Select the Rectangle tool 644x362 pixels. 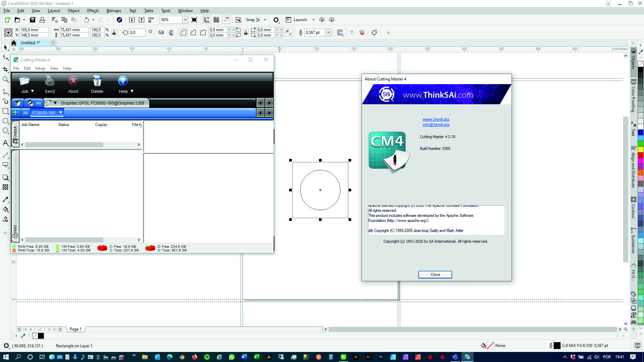(5, 111)
